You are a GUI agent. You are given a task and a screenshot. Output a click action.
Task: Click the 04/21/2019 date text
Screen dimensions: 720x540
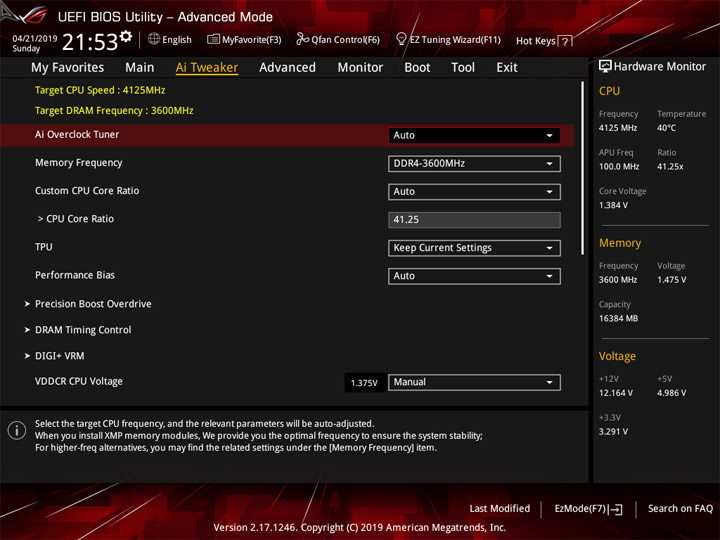35,39
